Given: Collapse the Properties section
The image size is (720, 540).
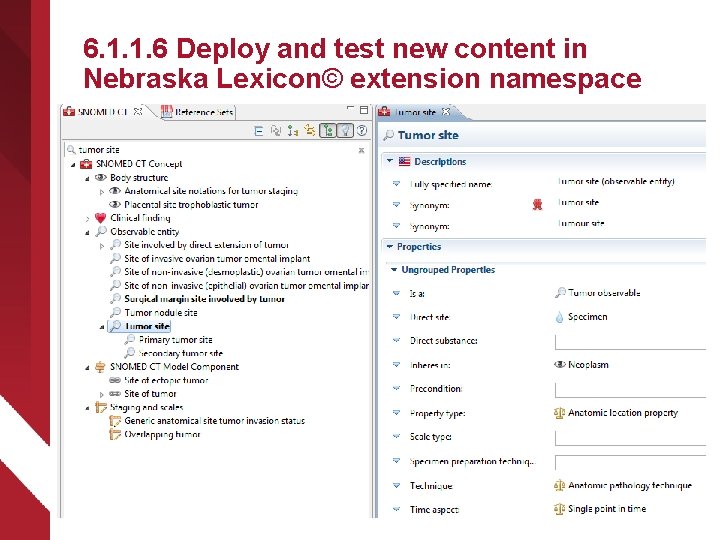Looking at the screenshot, I should point(389,247).
